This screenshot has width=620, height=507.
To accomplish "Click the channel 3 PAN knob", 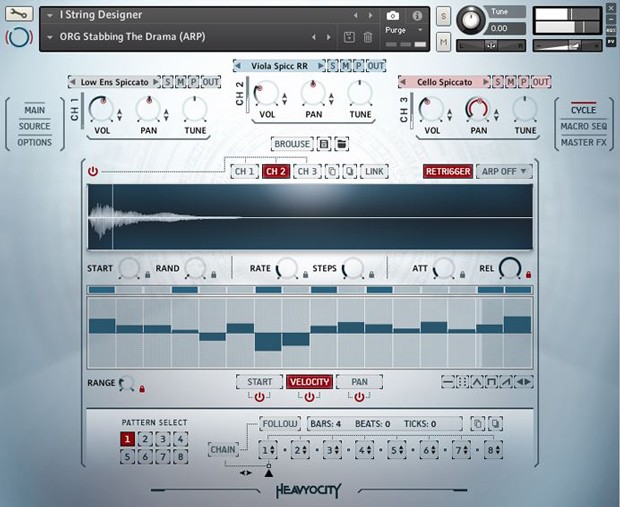I will pos(478,109).
